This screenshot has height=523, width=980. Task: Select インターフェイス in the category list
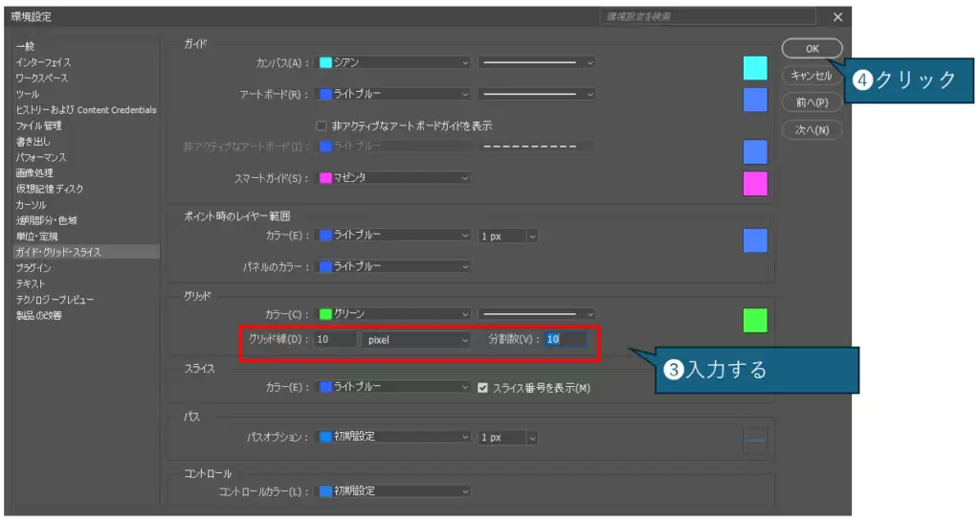[43, 62]
